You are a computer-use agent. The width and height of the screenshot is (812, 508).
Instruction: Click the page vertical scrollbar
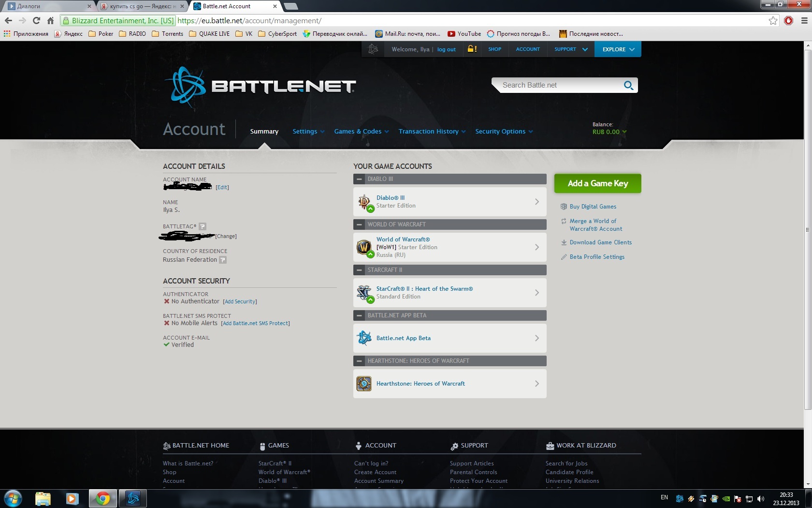point(807,230)
